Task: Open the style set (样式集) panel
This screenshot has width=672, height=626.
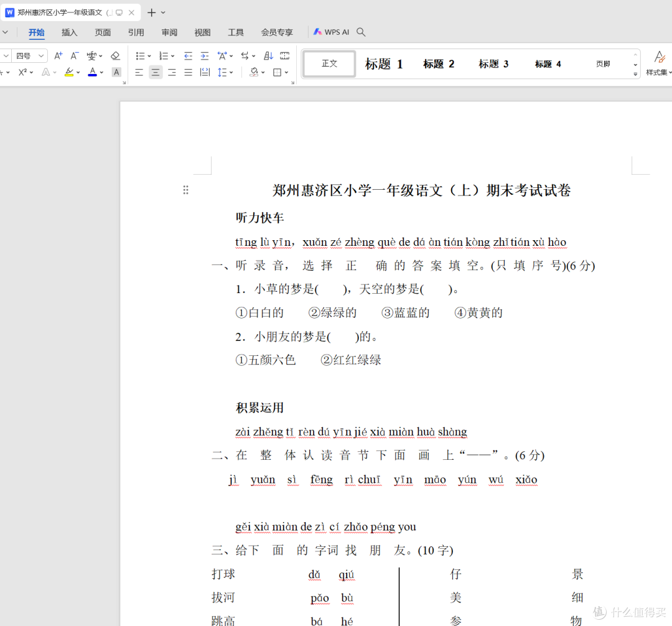Action: 660,63
